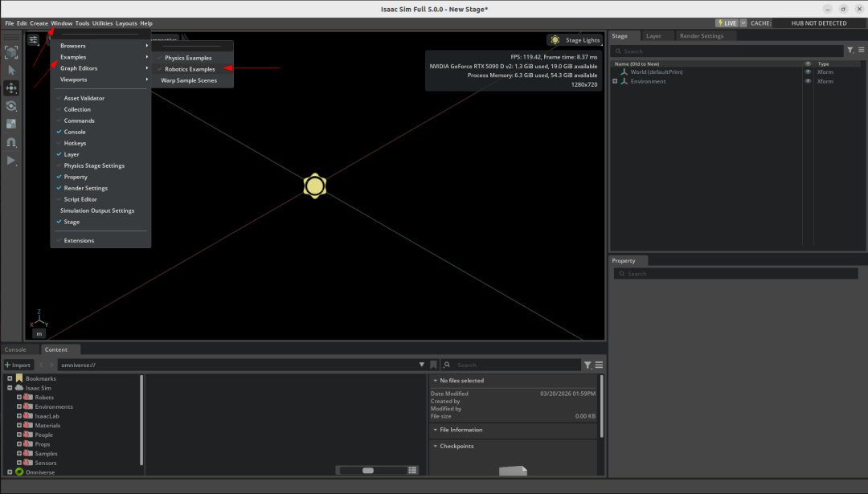Click Property panel search field

[x=736, y=274]
